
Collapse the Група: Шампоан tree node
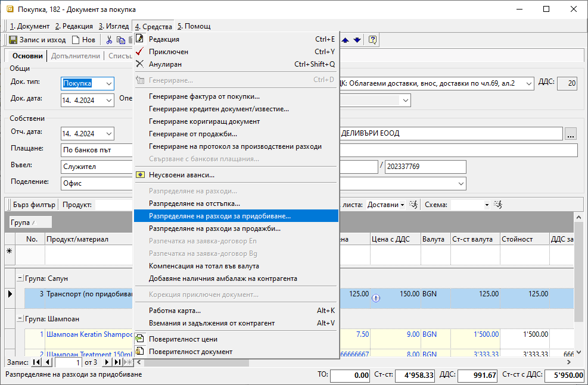point(20,318)
